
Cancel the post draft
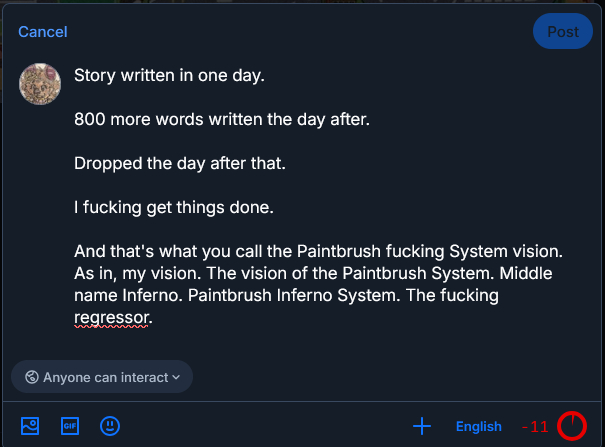(x=43, y=32)
